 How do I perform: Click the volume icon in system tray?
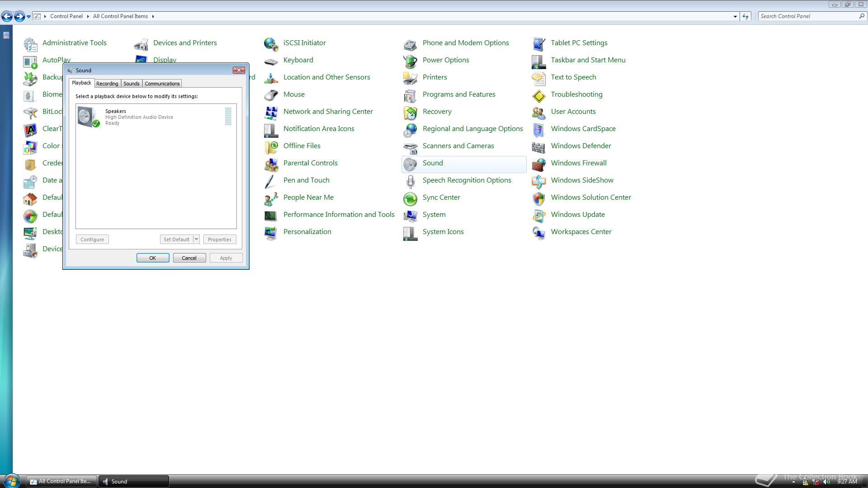(826, 482)
